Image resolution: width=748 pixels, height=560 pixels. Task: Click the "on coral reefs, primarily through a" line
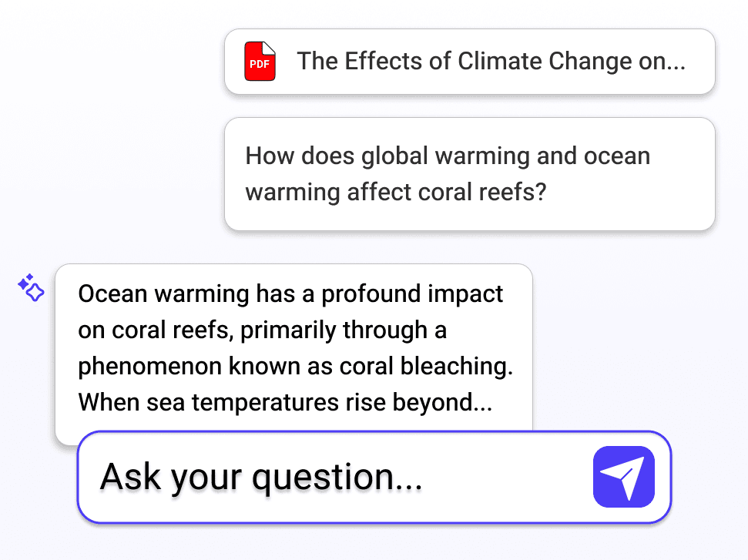click(x=263, y=330)
